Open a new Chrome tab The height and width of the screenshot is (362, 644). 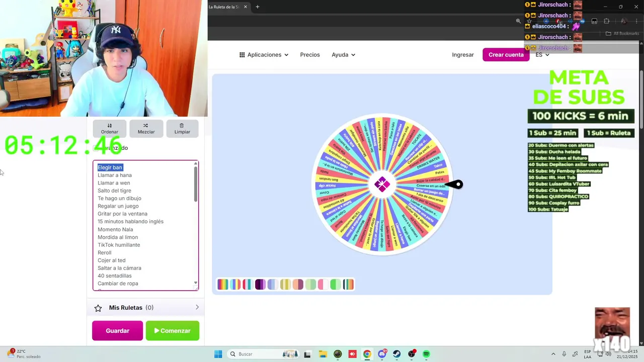point(258,7)
